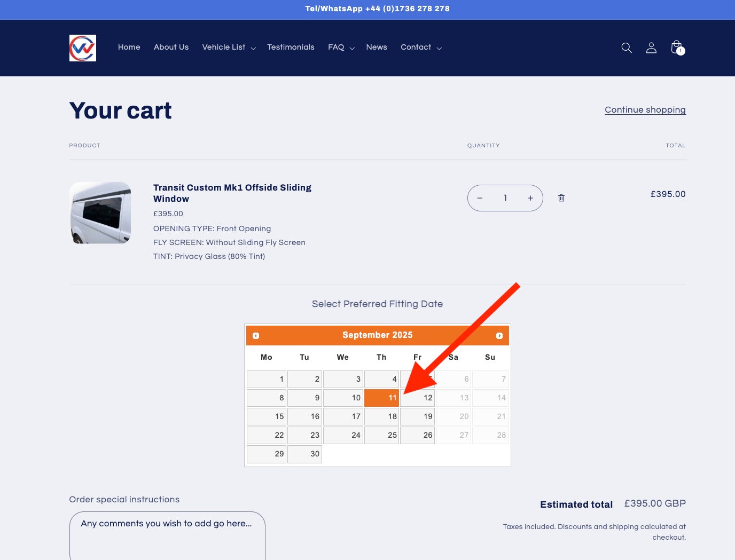Select September 17 in the calendar
The image size is (735, 560).
click(343, 416)
